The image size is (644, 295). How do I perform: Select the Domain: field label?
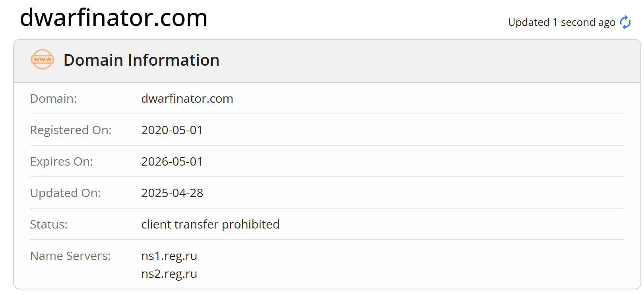pos(53,98)
